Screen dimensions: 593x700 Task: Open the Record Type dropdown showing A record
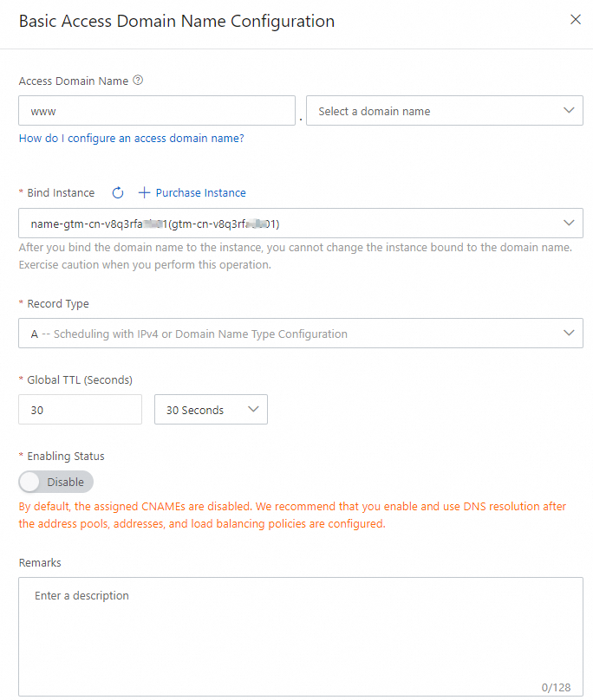pos(301,333)
